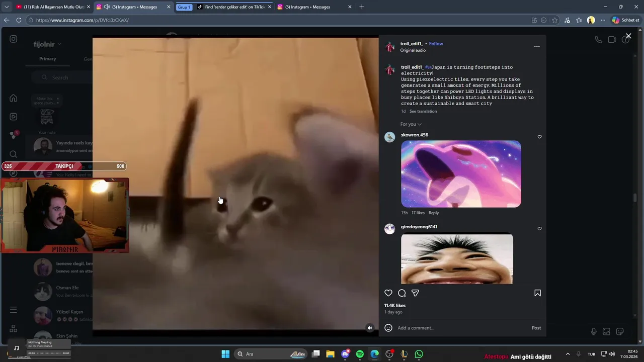Screen dimensions: 644x362
Task: Open Instagram logo in left sidebar
Action: 14,39
